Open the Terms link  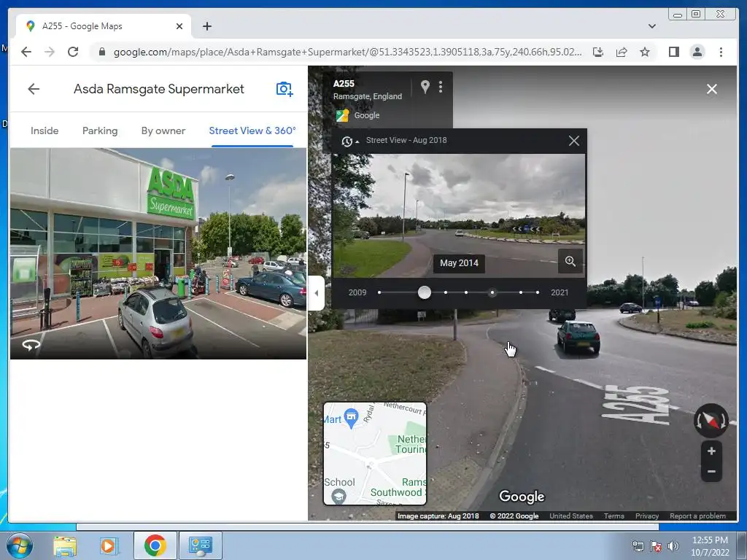(614, 516)
